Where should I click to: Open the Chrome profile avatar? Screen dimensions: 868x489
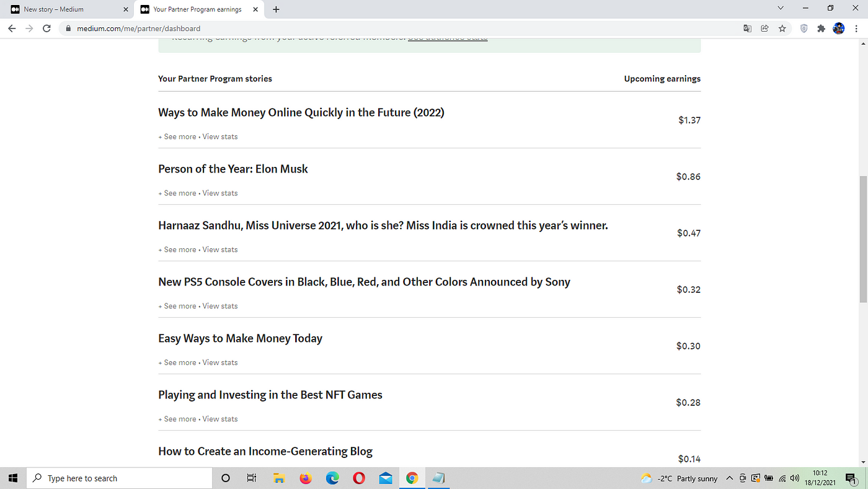[x=839, y=29]
